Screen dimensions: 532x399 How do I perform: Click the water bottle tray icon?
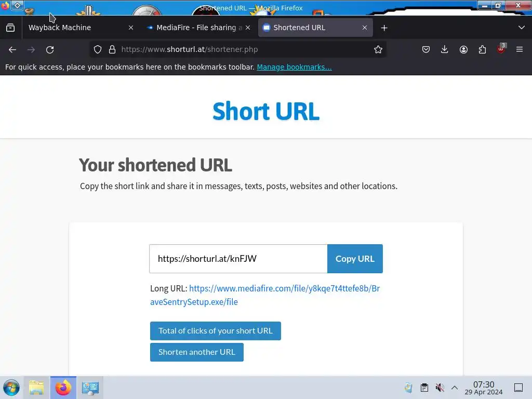point(408,388)
